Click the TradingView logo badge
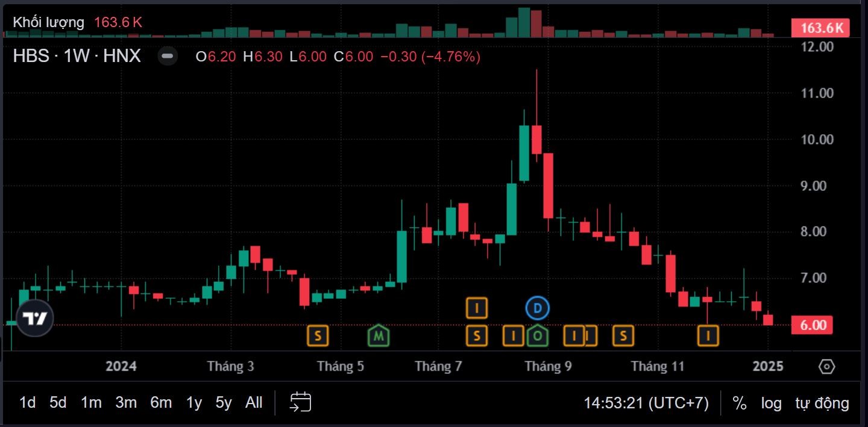Image resolution: width=868 pixels, height=427 pixels. click(x=35, y=319)
